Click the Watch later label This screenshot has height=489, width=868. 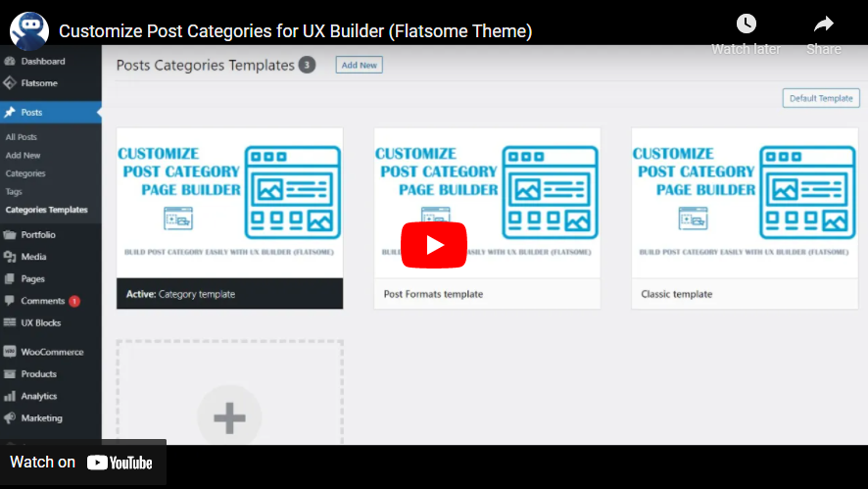[x=747, y=49]
